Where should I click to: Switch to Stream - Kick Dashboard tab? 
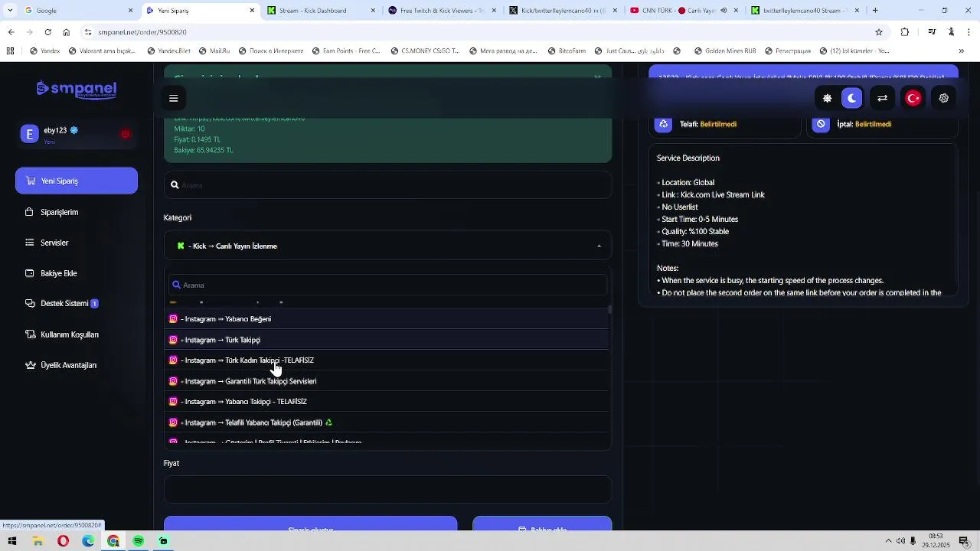322,11
